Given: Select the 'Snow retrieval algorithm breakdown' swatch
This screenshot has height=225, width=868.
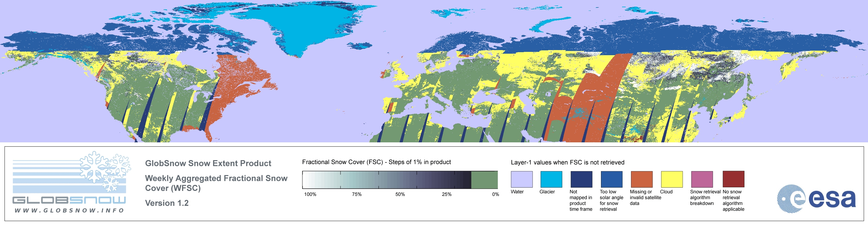Looking at the screenshot, I should point(702,179).
